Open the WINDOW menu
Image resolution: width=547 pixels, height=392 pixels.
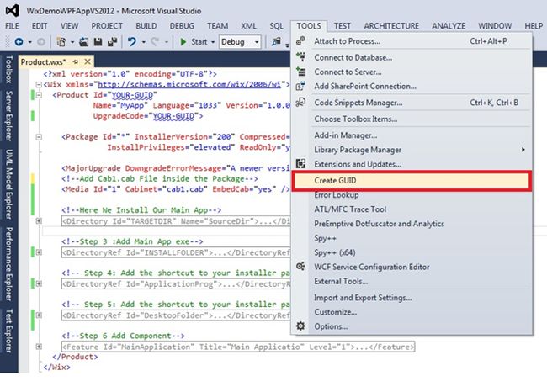495,26
